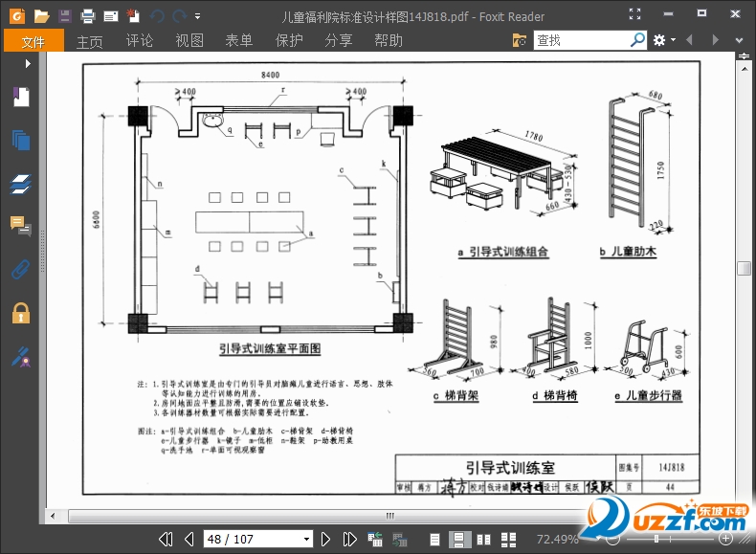The image size is (756, 554).
Task: Switch to continuous page view
Action: 458,539
